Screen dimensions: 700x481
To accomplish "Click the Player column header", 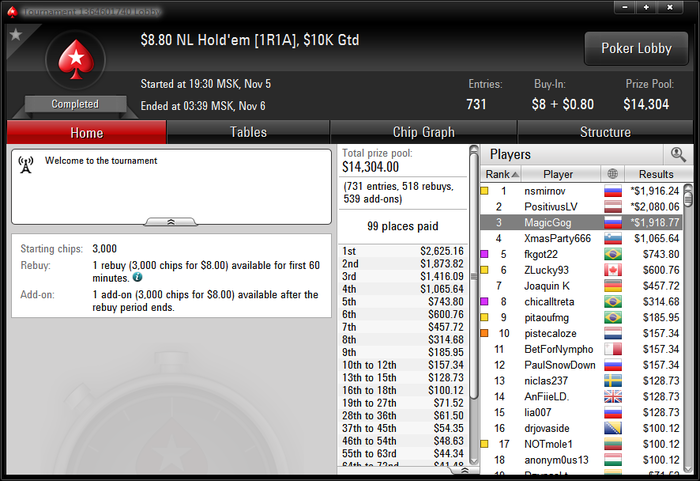I will click(x=558, y=174).
